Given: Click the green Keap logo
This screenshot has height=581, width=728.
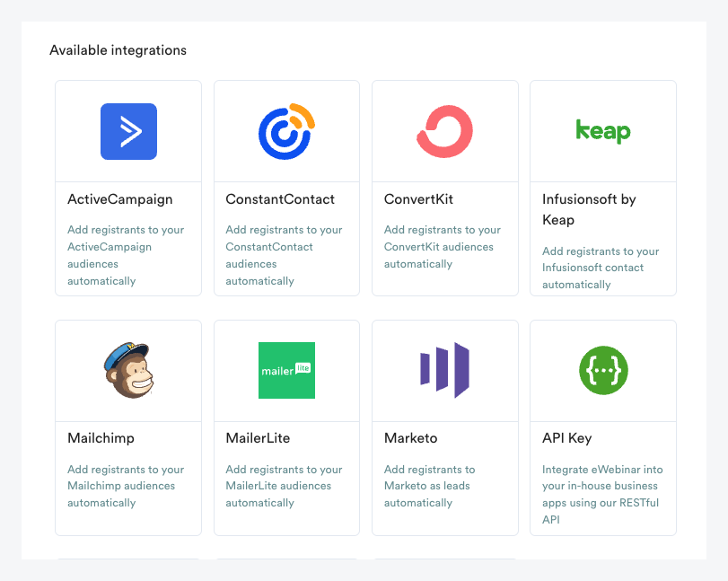Looking at the screenshot, I should pyautogui.click(x=602, y=131).
